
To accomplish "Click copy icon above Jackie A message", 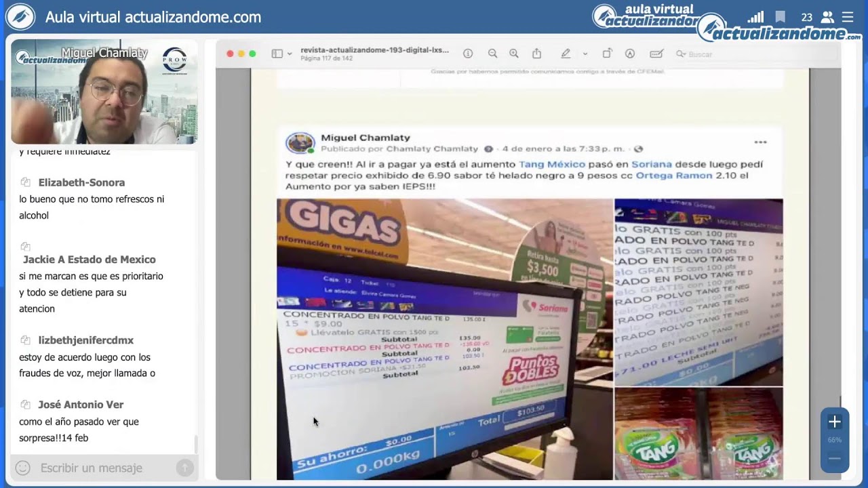I will 25,246.
